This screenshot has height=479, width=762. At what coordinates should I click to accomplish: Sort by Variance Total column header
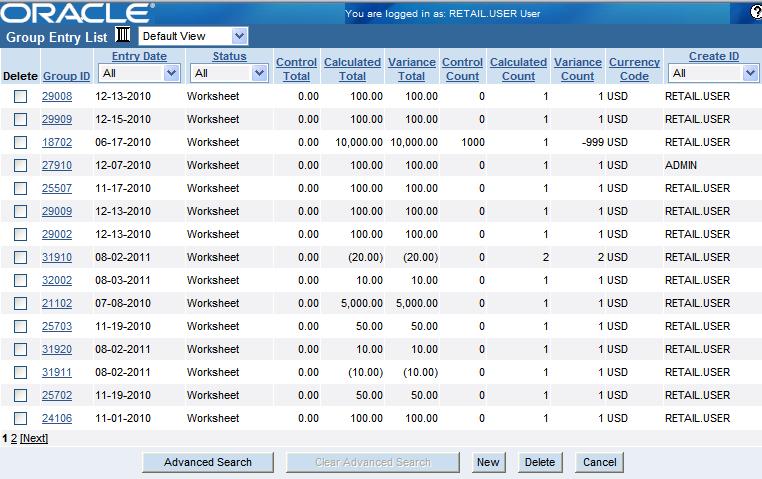pos(412,69)
